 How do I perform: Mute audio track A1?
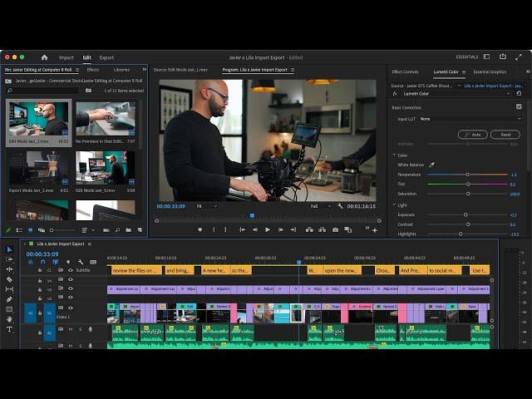coord(71,329)
